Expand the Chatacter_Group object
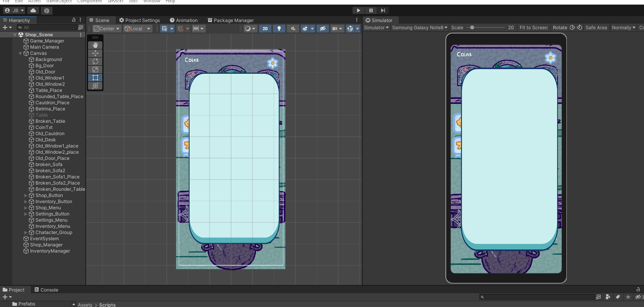Screen dimensions: 644x307 point(26,232)
